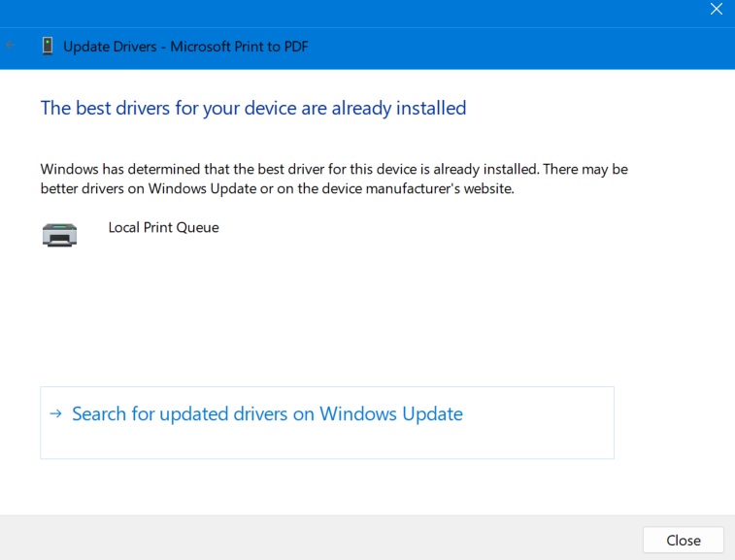Close the dialog with the X button
The image size is (735, 560).
[716, 9]
